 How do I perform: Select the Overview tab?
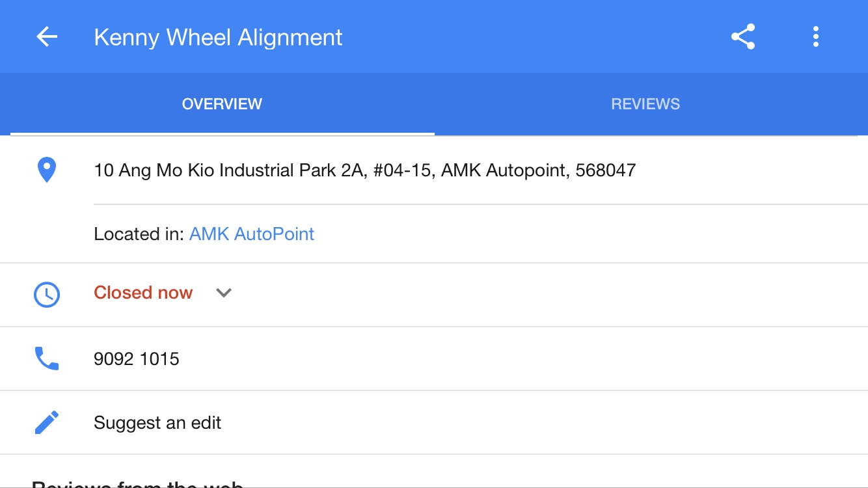(x=222, y=104)
